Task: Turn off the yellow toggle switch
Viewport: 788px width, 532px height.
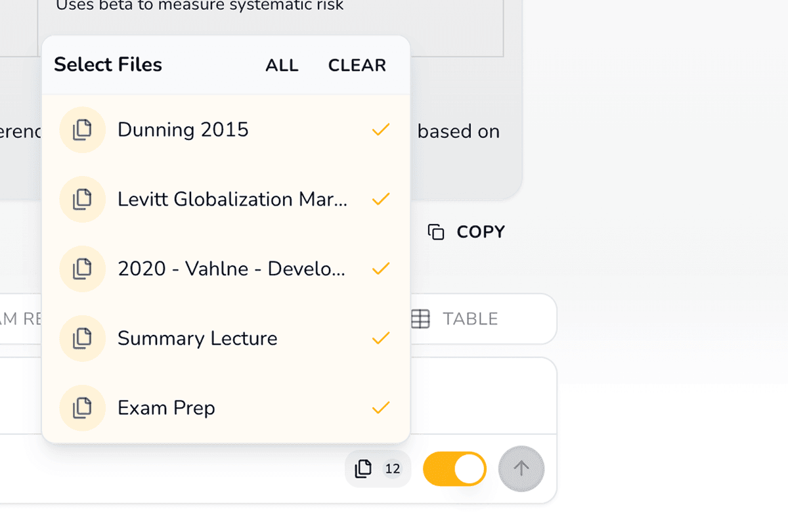Action: [x=454, y=469]
